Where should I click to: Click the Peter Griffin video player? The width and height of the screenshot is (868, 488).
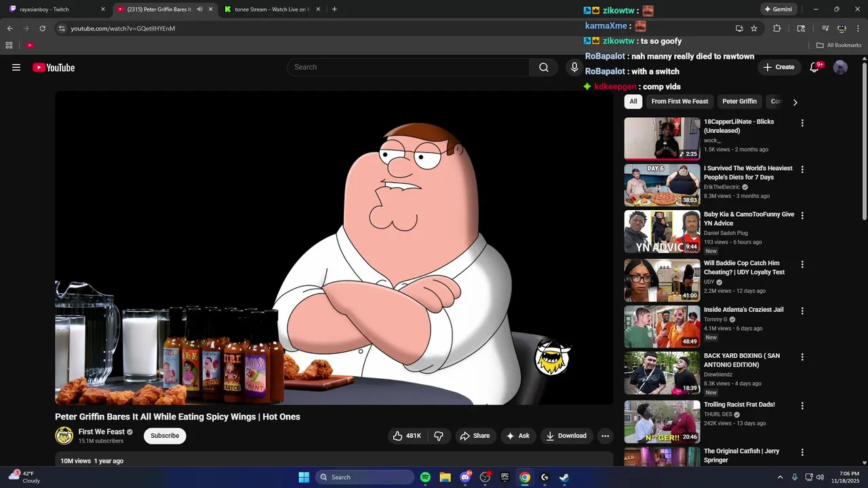(334, 248)
